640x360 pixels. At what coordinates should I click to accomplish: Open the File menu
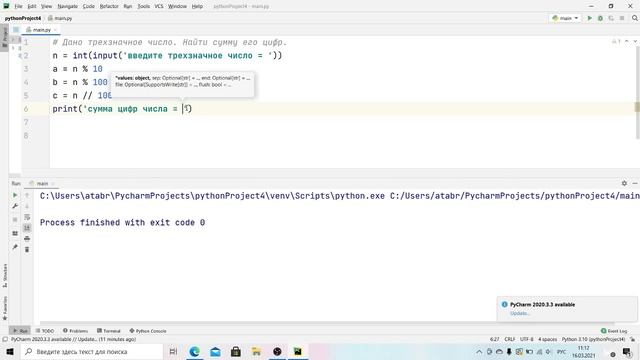coord(19,6)
